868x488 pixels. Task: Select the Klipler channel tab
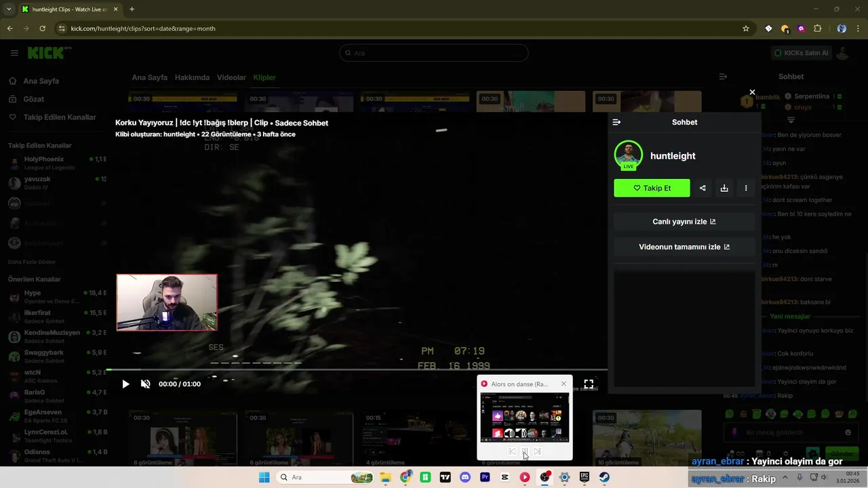pyautogui.click(x=264, y=77)
